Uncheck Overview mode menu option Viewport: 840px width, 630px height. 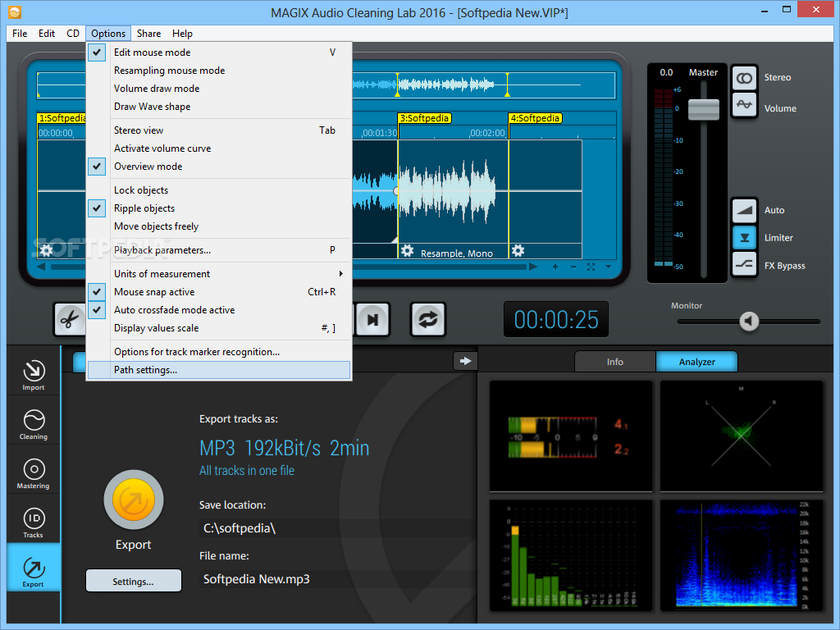(x=219, y=167)
